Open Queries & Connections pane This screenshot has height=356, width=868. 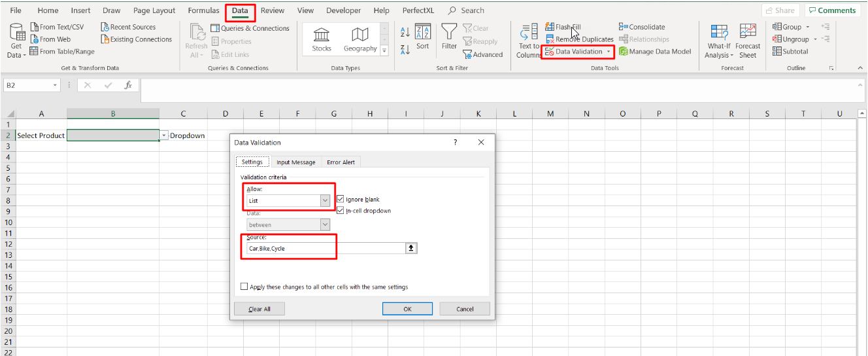pos(250,28)
